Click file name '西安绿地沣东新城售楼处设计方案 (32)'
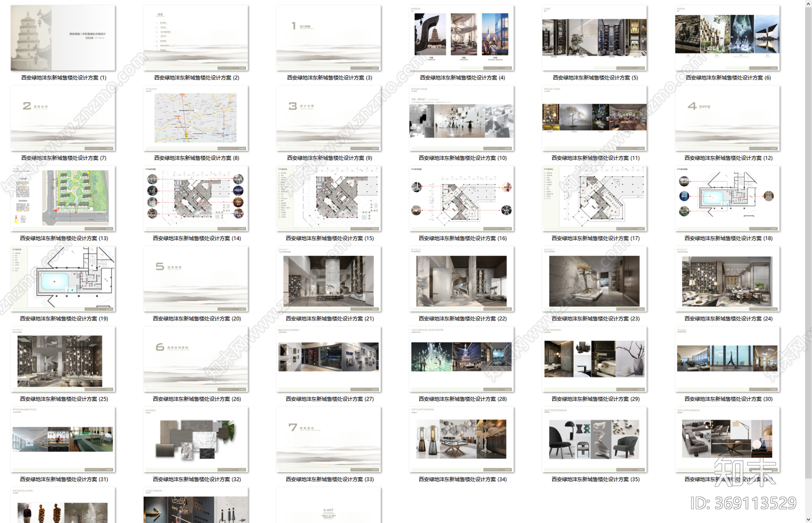The image size is (812, 523). tap(197, 479)
